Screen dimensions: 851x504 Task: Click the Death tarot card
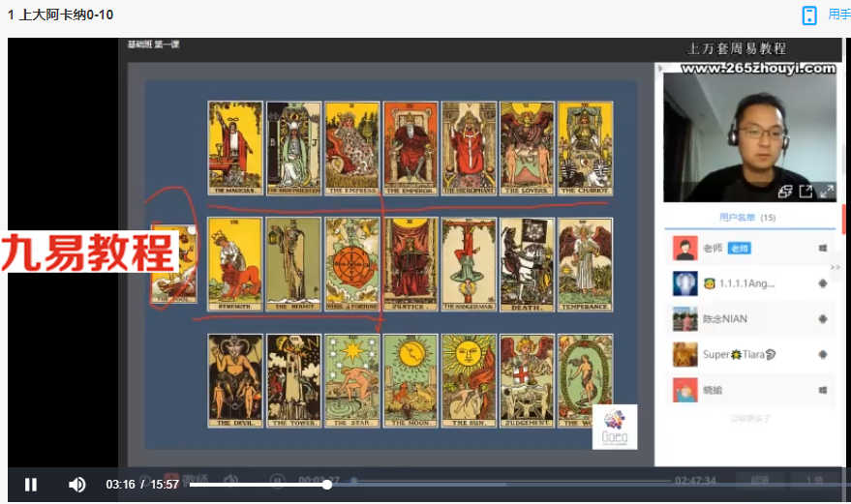point(527,264)
